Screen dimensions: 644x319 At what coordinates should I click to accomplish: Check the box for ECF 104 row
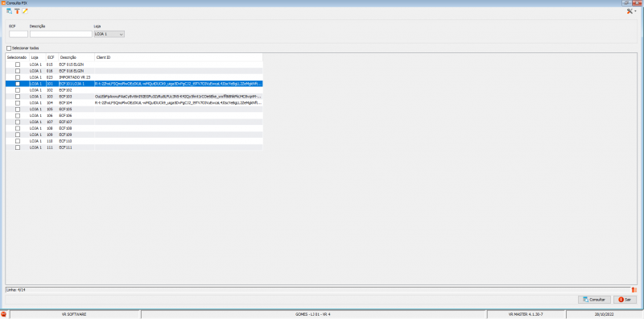click(x=18, y=103)
